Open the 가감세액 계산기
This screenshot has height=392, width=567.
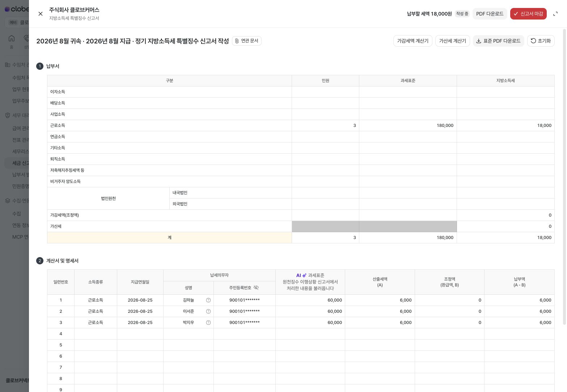[x=412, y=41]
